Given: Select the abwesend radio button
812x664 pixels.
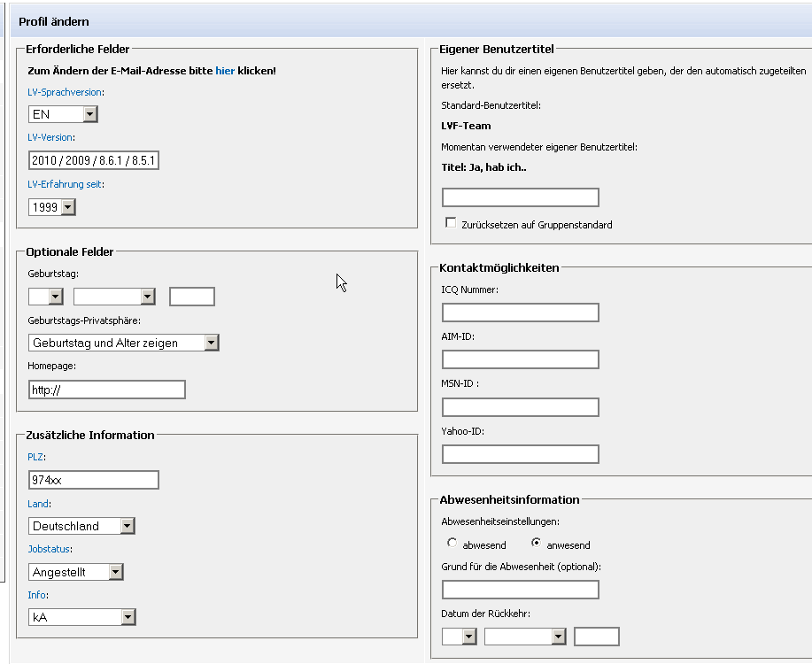Looking at the screenshot, I should click(452, 543).
